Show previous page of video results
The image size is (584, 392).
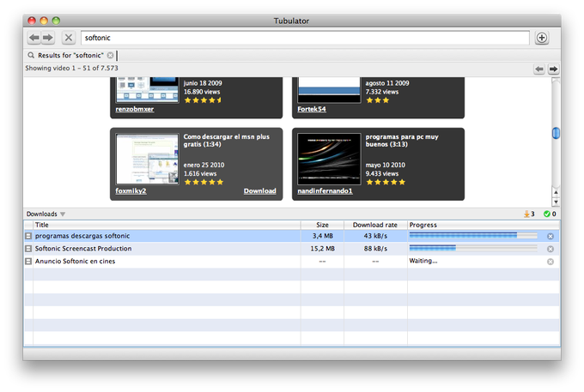click(x=539, y=69)
